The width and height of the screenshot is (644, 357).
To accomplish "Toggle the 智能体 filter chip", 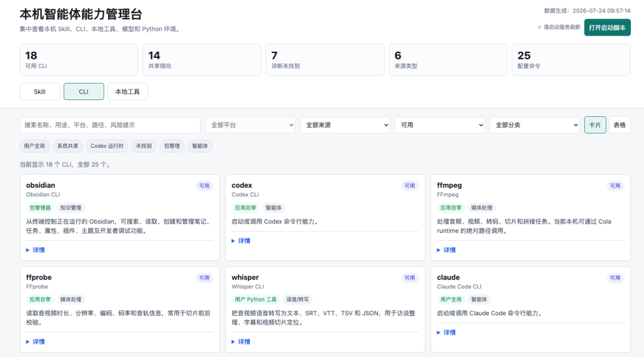I will point(200,145).
